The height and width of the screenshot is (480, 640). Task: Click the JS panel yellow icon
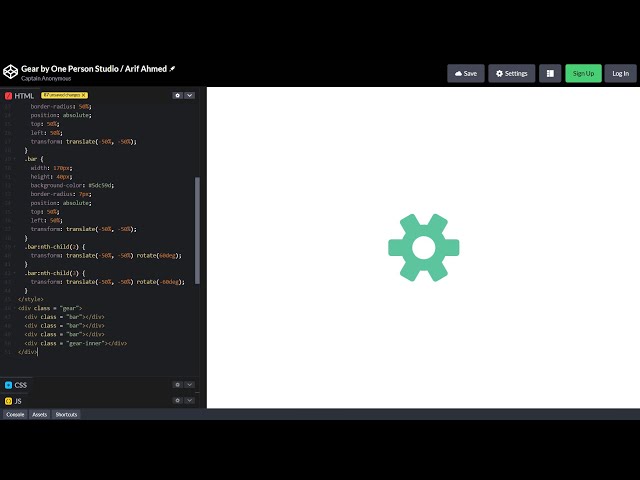click(8, 401)
